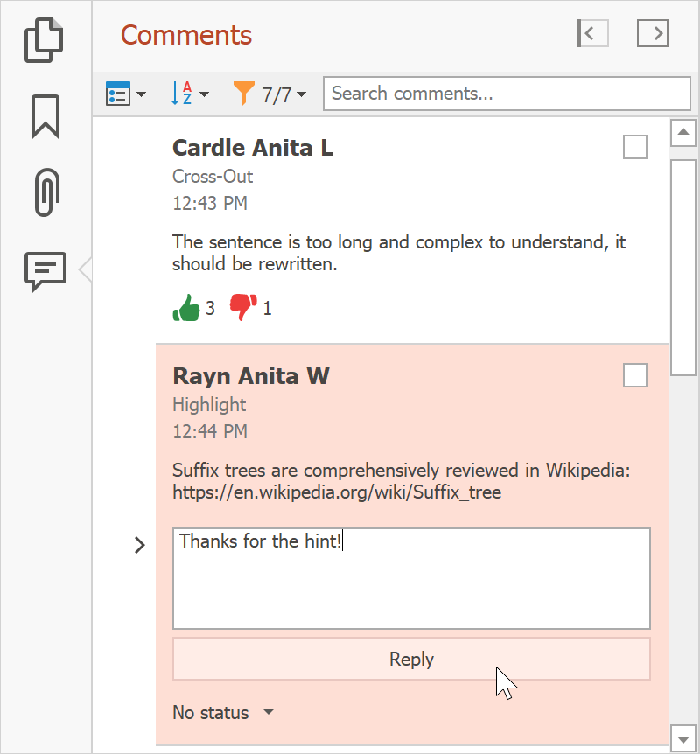Go to the next comment arrow

(x=653, y=34)
